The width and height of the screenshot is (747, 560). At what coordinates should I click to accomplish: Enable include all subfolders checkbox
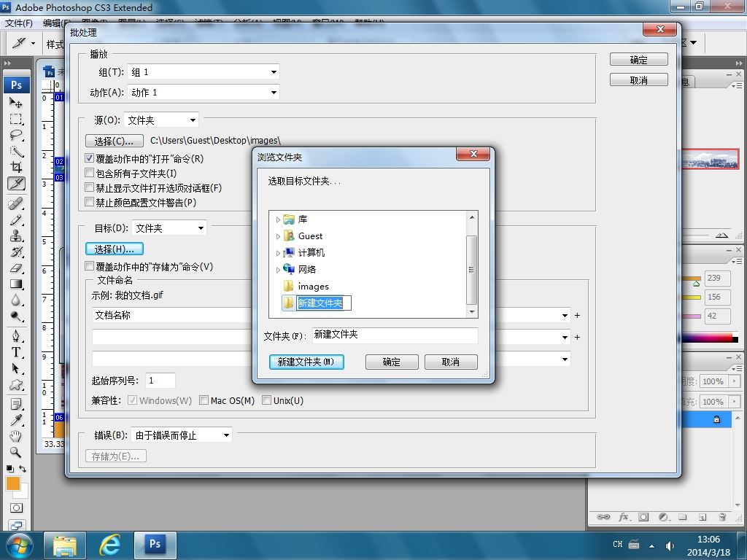[89, 173]
